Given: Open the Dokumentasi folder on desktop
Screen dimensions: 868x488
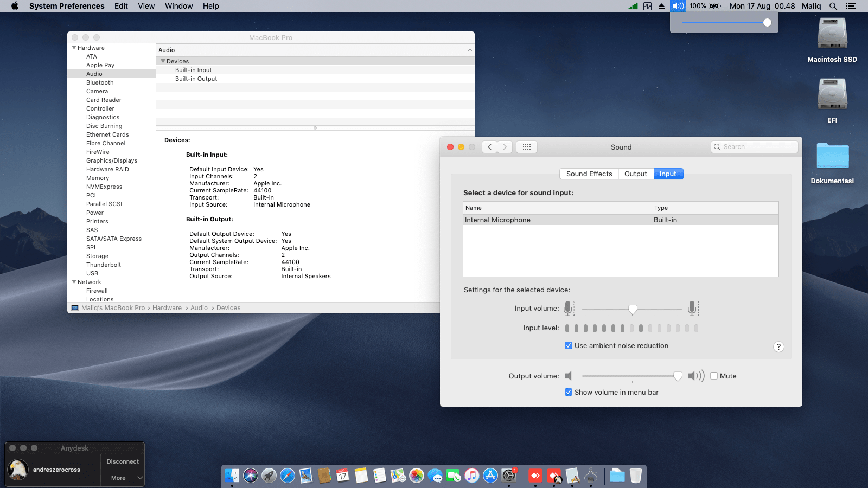Looking at the screenshot, I should 832,157.
